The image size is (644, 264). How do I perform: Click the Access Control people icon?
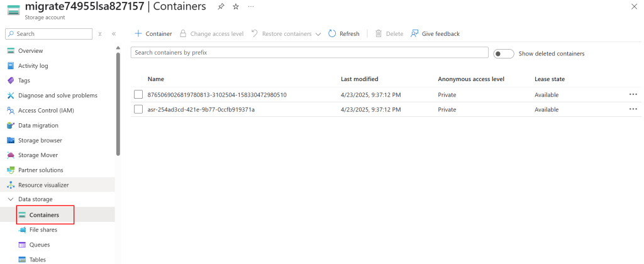point(11,111)
